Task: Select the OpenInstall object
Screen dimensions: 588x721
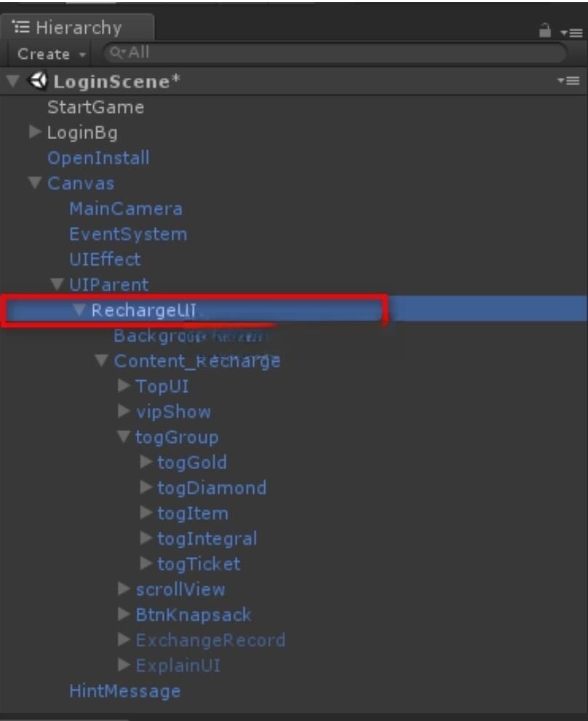Action: coord(98,158)
